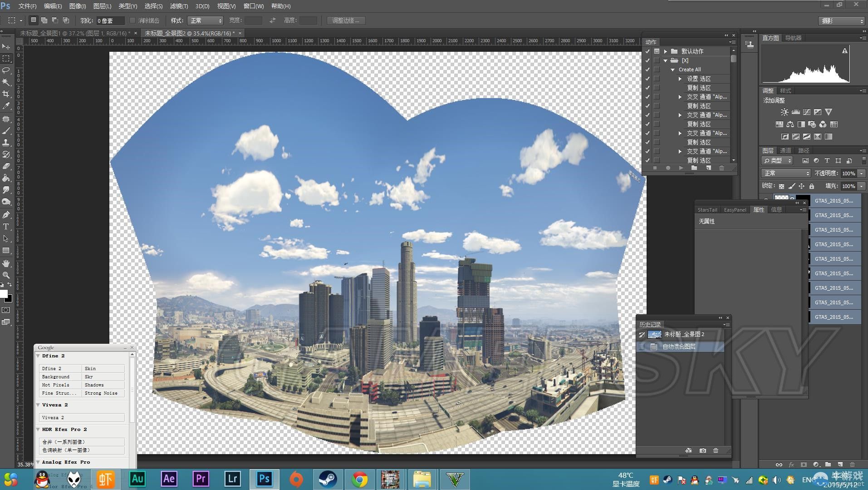Collapse the Create All action
Image resolution: width=868 pixels, height=490 pixels.
pos(673,70)
